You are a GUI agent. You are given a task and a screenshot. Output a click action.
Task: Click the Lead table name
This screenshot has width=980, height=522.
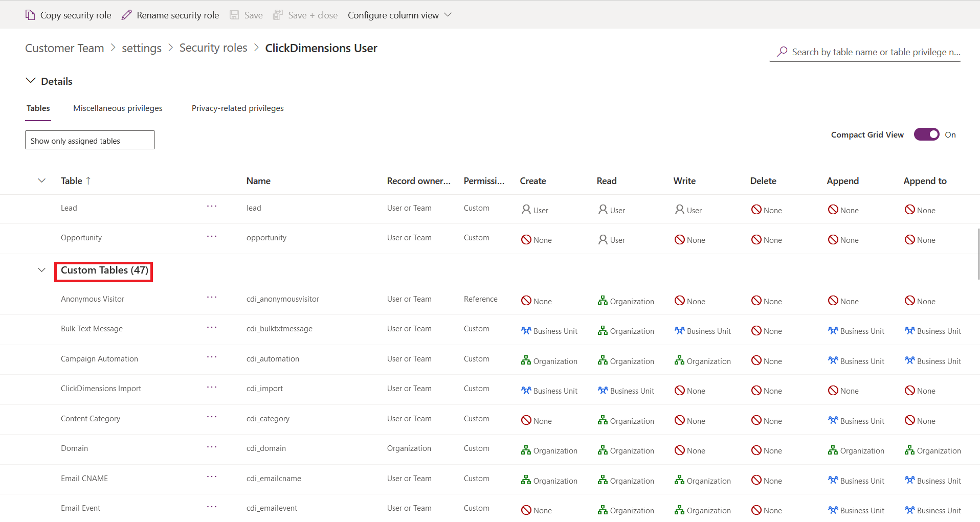pyautogui.click(x=69, y=208)
